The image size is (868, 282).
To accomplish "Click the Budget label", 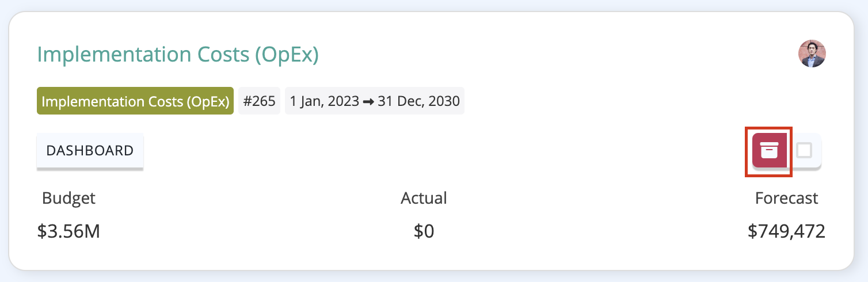I will pyautogui.click(x=68, y=199).
